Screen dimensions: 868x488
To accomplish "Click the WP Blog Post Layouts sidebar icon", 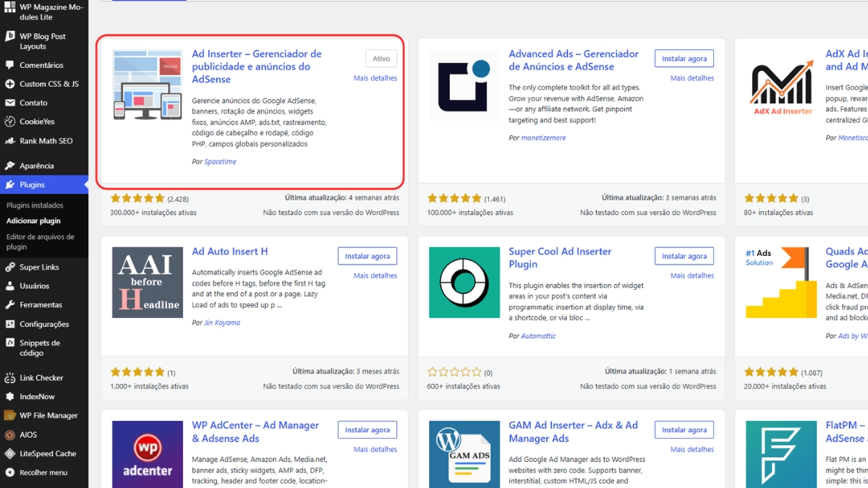I will point(9,36).
